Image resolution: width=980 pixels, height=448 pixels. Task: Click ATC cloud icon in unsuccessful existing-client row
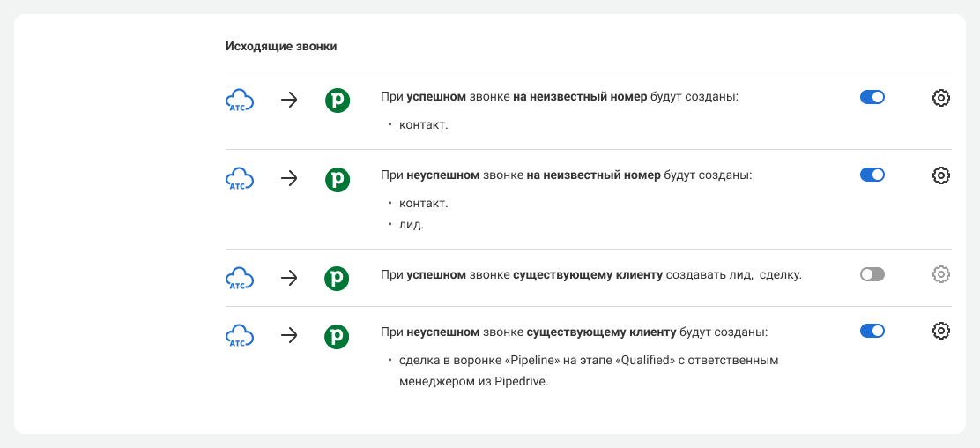pyautogui.click(x=240, y=336)
